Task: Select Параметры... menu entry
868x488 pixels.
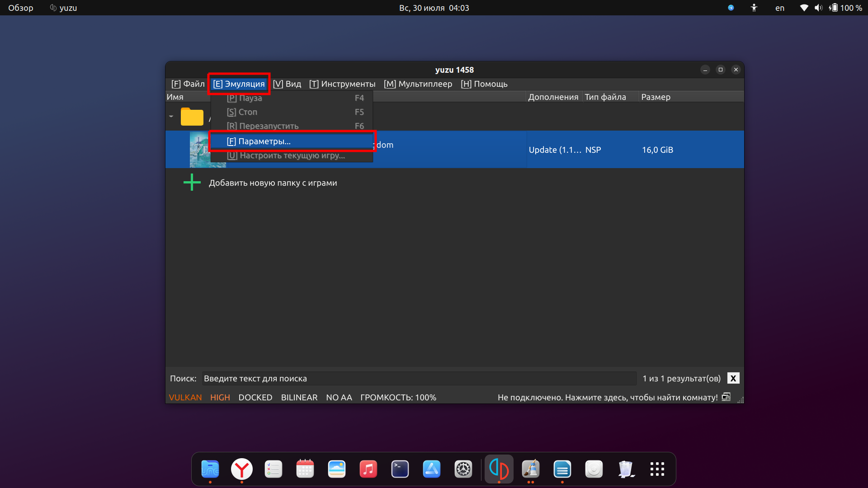Action: tap(292, 141)
